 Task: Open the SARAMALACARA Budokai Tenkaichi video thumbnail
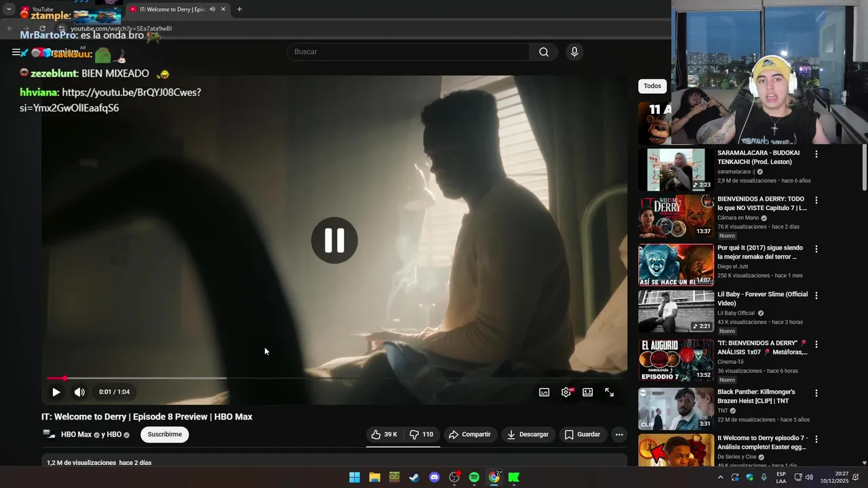[676, 170]
